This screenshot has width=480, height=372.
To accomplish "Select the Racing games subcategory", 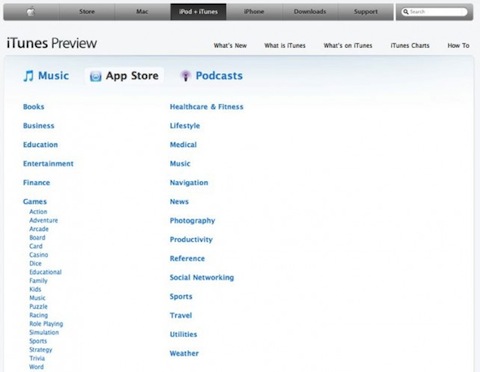I will point(39,315).
